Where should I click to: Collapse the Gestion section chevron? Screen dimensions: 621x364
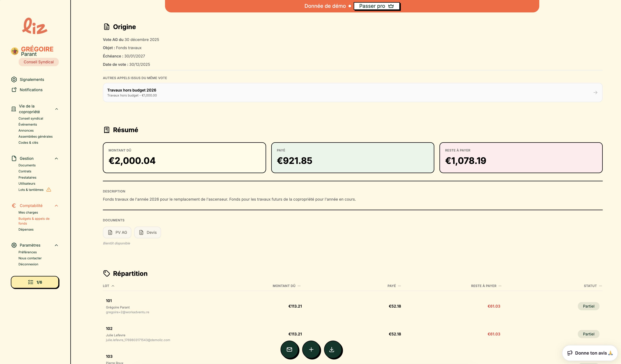[x=56, y=159]
